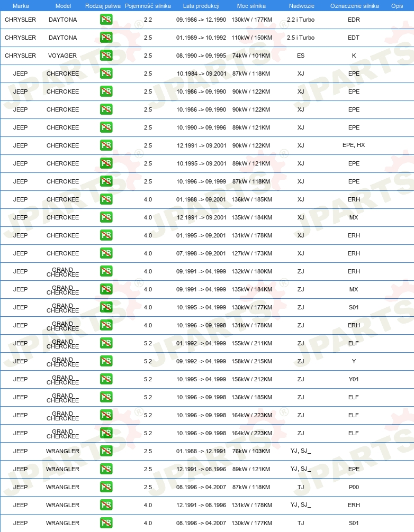Click the Opis column header
The image size is (414, 532).
[397, 6]
